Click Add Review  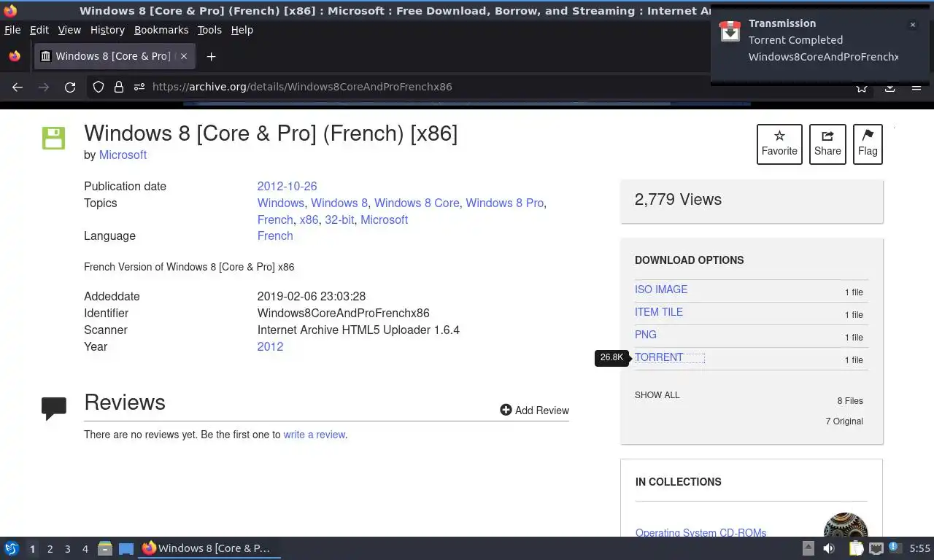pyautogui.click(x=534, y=411)
